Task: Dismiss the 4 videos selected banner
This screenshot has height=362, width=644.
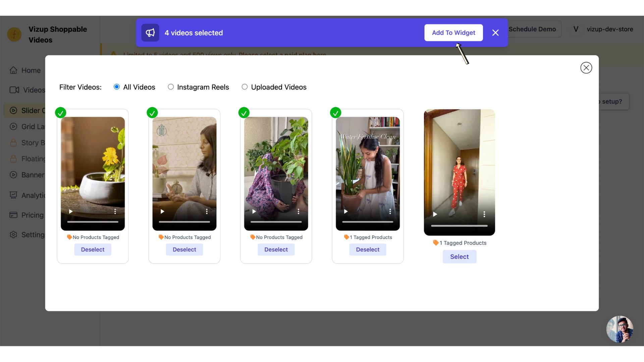Action: pos(495,33)
